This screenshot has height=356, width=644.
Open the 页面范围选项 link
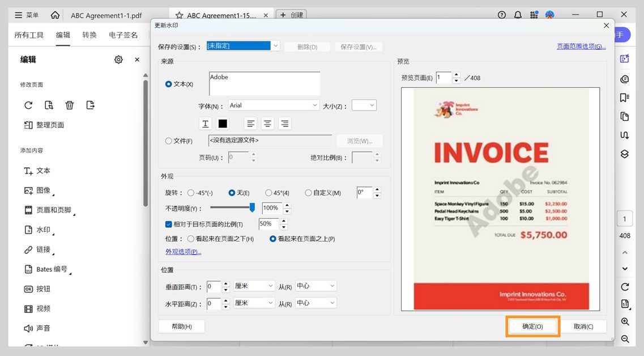click(582, 45)
